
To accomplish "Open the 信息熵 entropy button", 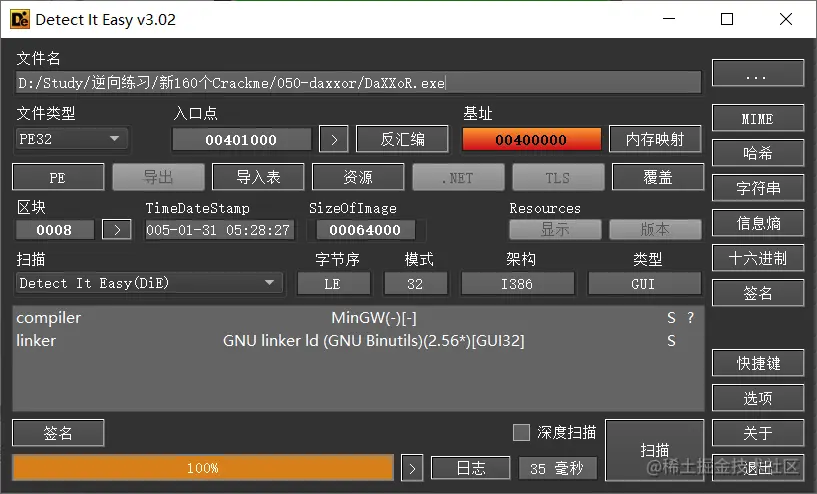I will (758, 223).
